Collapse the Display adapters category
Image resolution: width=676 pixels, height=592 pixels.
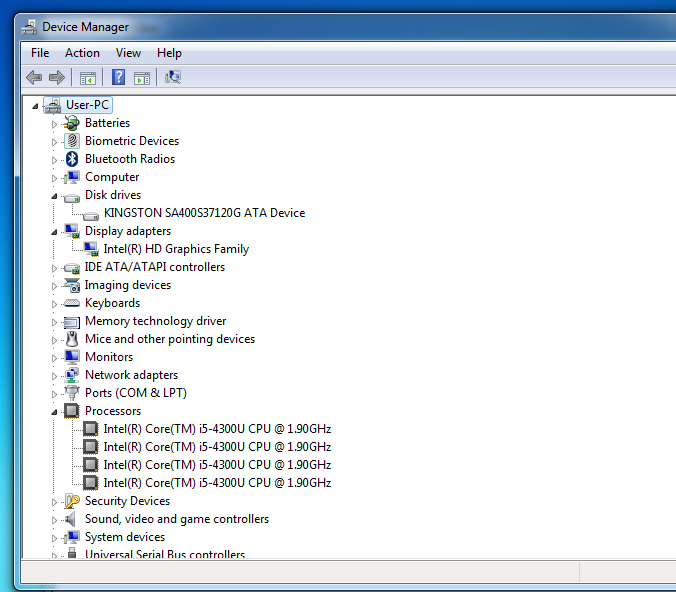tap(54, 232)
